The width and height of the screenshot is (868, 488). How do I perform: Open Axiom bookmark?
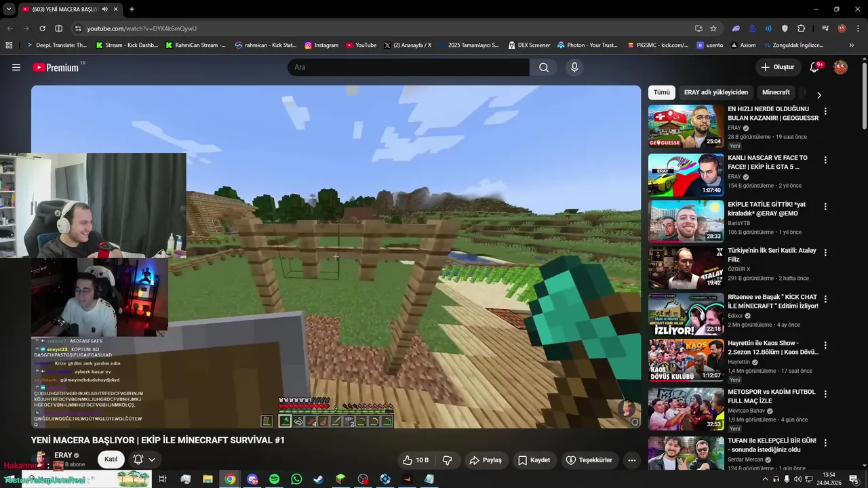(743, 45)
